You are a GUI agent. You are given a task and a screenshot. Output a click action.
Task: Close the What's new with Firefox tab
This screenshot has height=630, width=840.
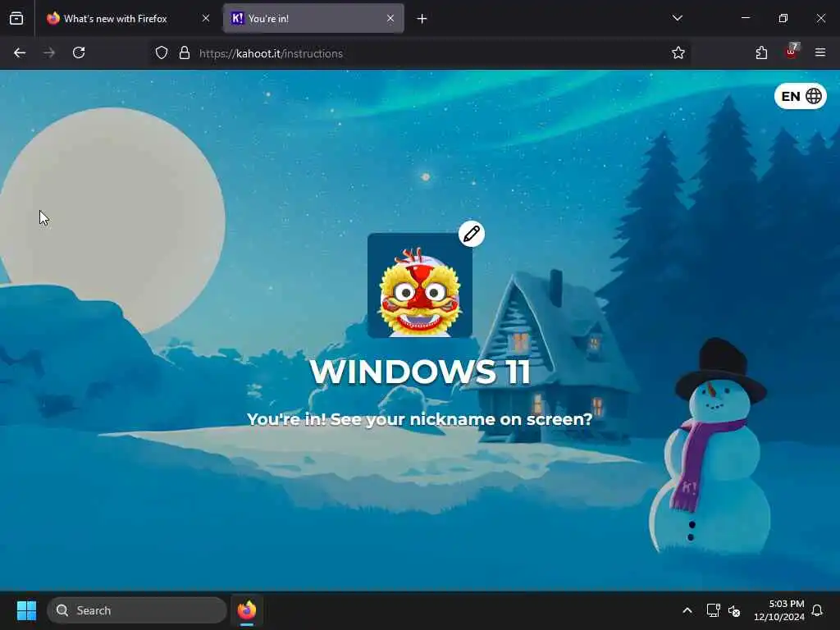[206, 19]
